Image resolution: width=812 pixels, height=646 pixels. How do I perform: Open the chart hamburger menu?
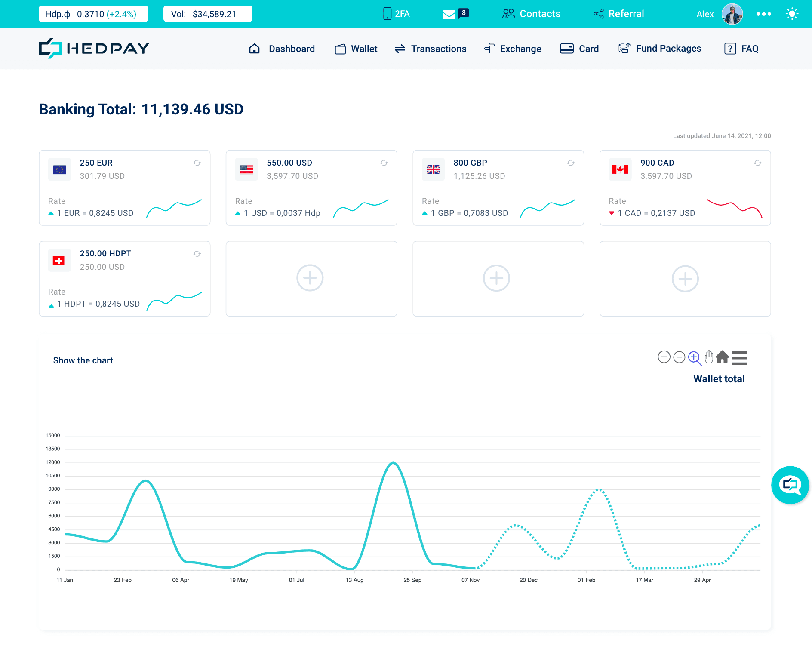[739, 358]
